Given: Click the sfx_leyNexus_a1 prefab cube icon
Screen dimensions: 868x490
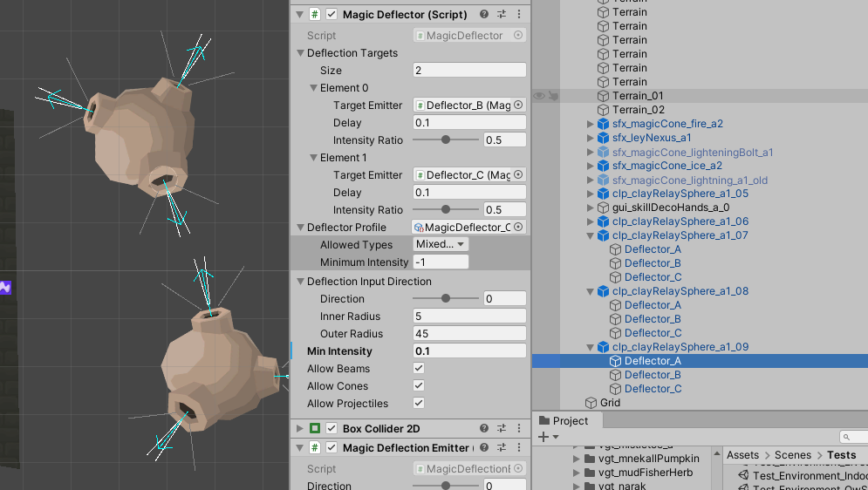Looking at the screenshot, I should click(603, 138).
